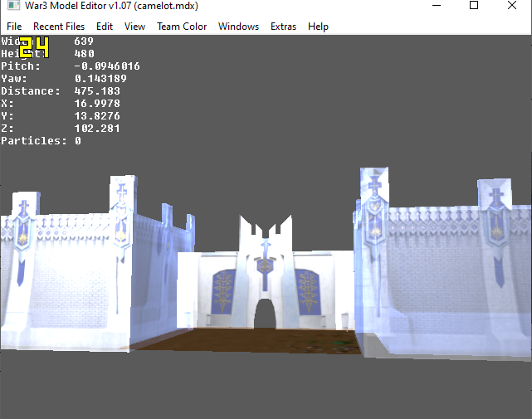Click the War3 Model Editor app icon
This screenshot has height=419, width=532.
point(13,5)
